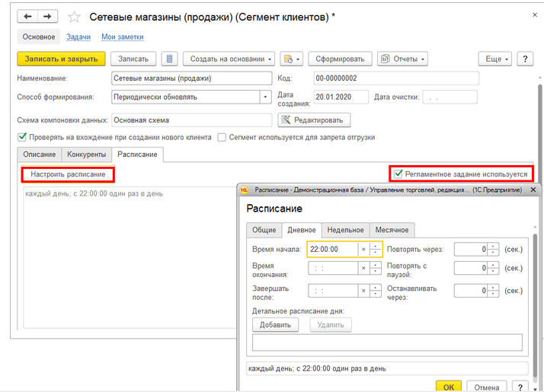The height and width of the screenshot is (392, 544).
Task: Toggle Регламентное задание используется checkbox
Action: tap(398, 174)
